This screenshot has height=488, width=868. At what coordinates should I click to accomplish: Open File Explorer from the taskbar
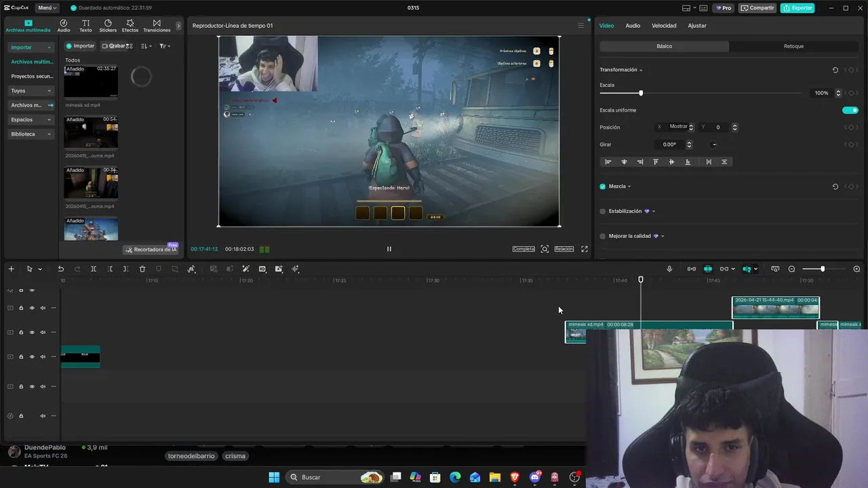495,477
